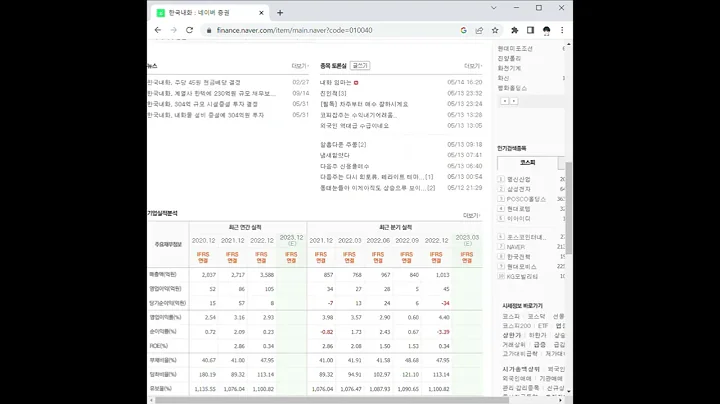Image resolution: width=720 pixels, height=404 pixels.
Task: Open 한국전력 in popular searches
Action: coord(519,257)
